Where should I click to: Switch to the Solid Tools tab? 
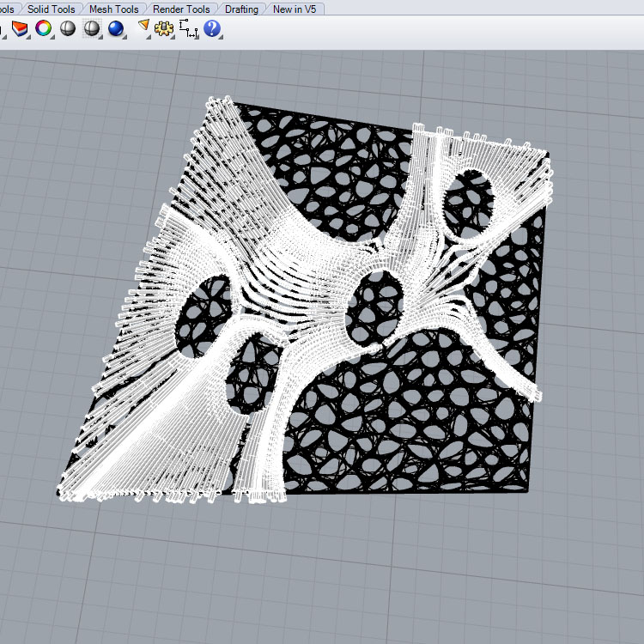(x=51, y=9)
